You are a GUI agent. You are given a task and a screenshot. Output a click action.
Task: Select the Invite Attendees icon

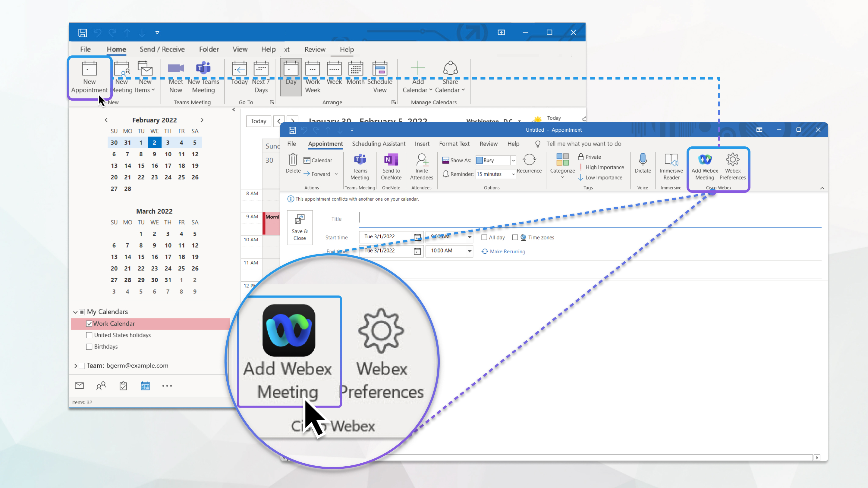tap(421, 167)
